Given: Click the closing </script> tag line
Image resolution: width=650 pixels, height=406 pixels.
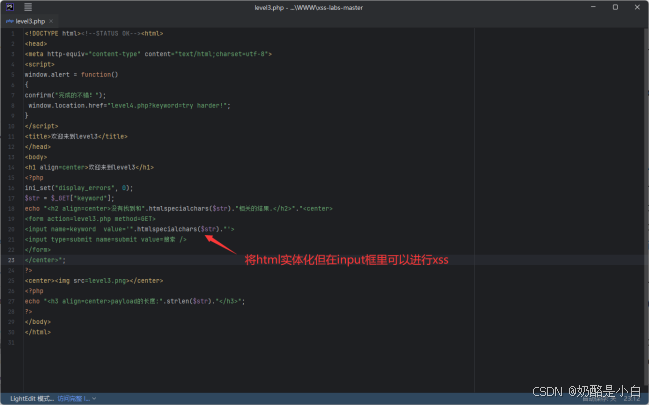Looking at the screenshot, I should 41,126.
